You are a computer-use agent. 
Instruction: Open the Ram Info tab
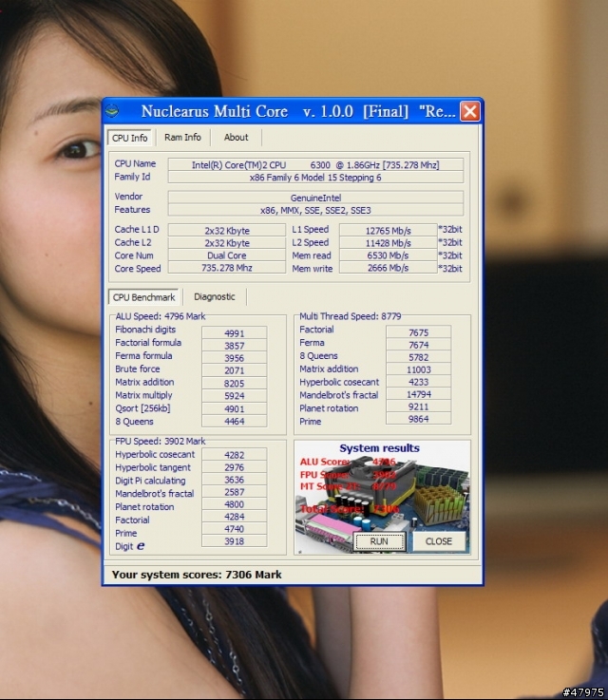click(182, 137)
